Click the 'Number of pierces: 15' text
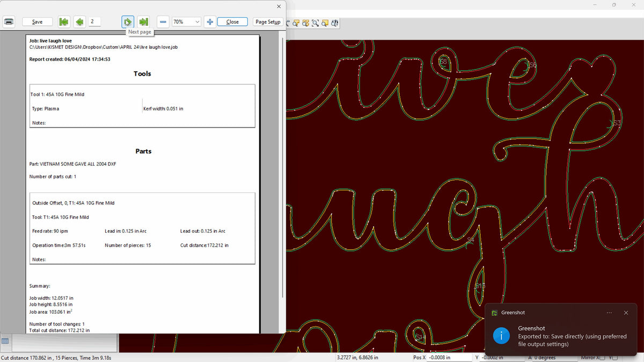The width and height of the screenshot is (644, 362). [x=128, y=245]
